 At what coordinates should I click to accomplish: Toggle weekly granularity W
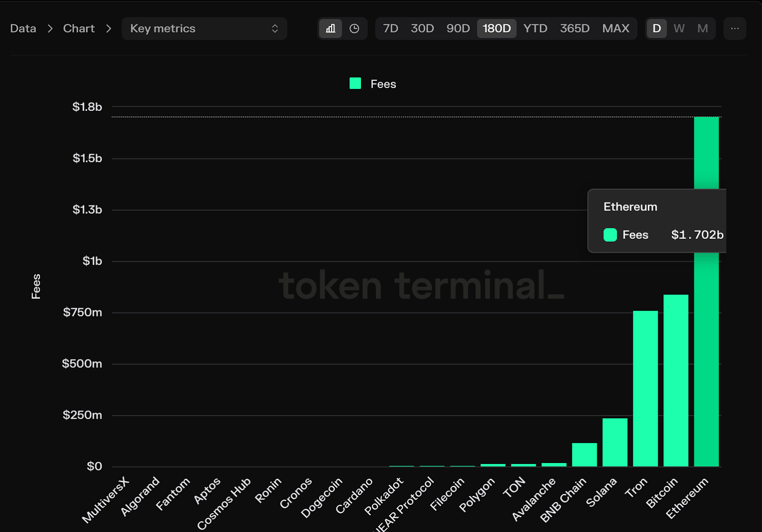pos(679,29)
